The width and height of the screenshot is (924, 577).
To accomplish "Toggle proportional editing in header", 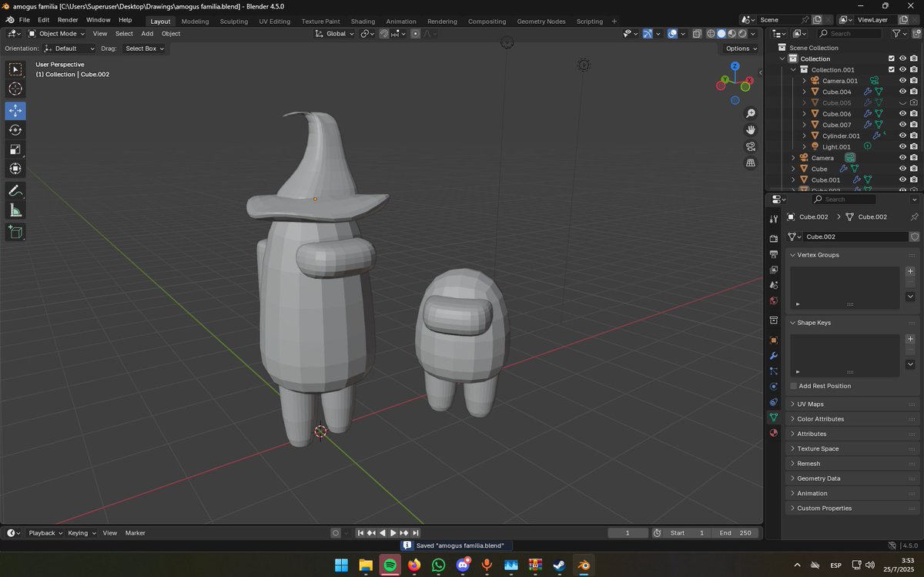I will (416, 34).
